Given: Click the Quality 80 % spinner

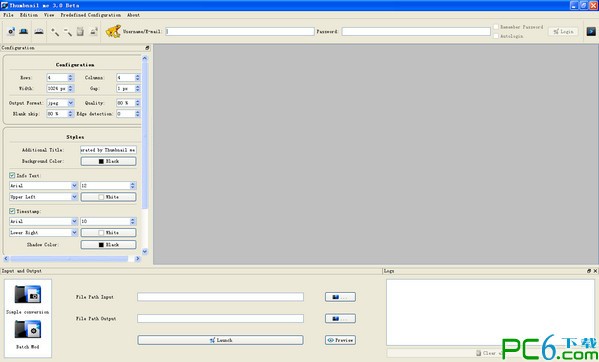Looking at the screenshot, I should [x=128, y=103].
